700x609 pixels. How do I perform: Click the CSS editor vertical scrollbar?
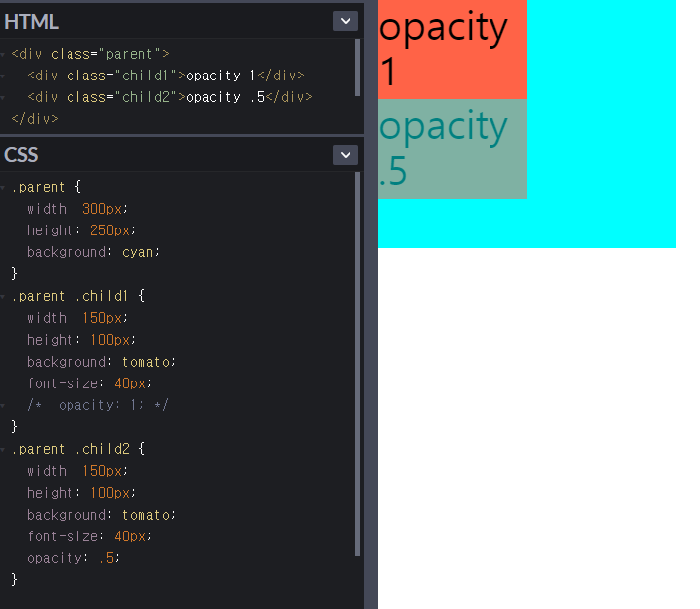pyautogui.click(x=357, y=365)
